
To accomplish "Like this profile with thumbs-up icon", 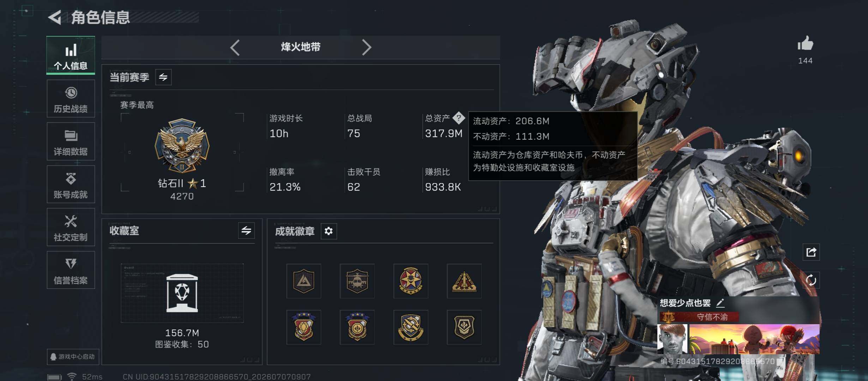I will pos(805,44).
